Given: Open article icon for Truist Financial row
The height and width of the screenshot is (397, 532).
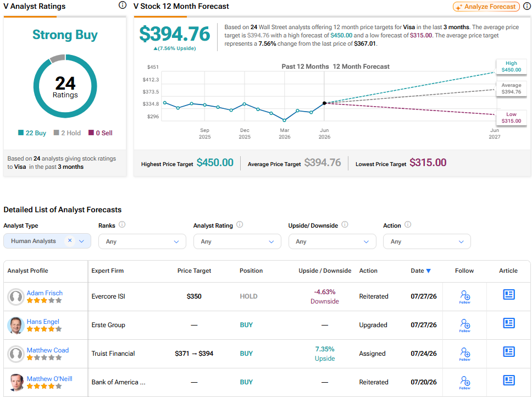Looking at the screenshot, I should tap(508, 351).
